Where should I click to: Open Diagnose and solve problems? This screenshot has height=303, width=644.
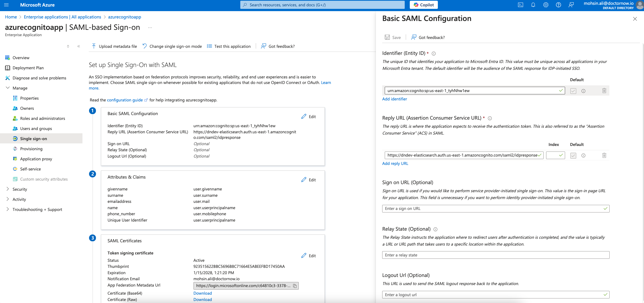coord(39,78)
